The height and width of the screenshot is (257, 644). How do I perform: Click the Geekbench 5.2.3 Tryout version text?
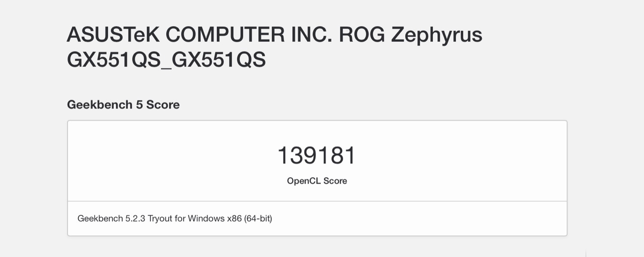click(x=125, y=219)
